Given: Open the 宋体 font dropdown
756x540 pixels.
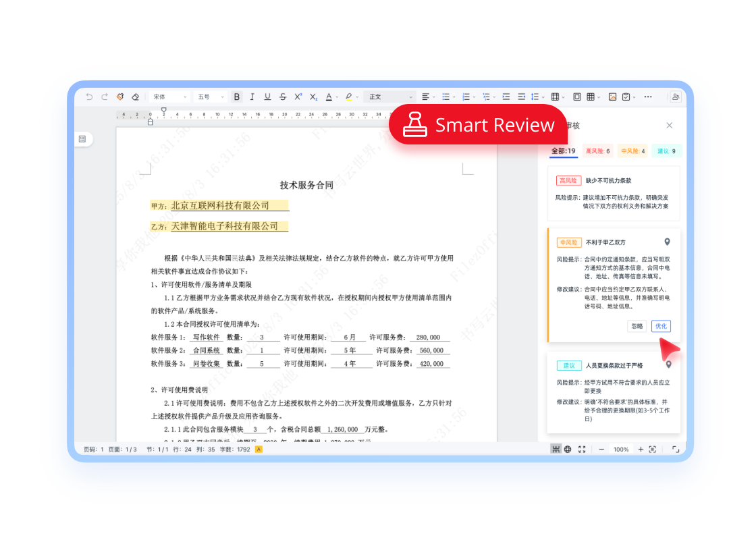Looking at the screenshot, I should (x=169, y=97).
